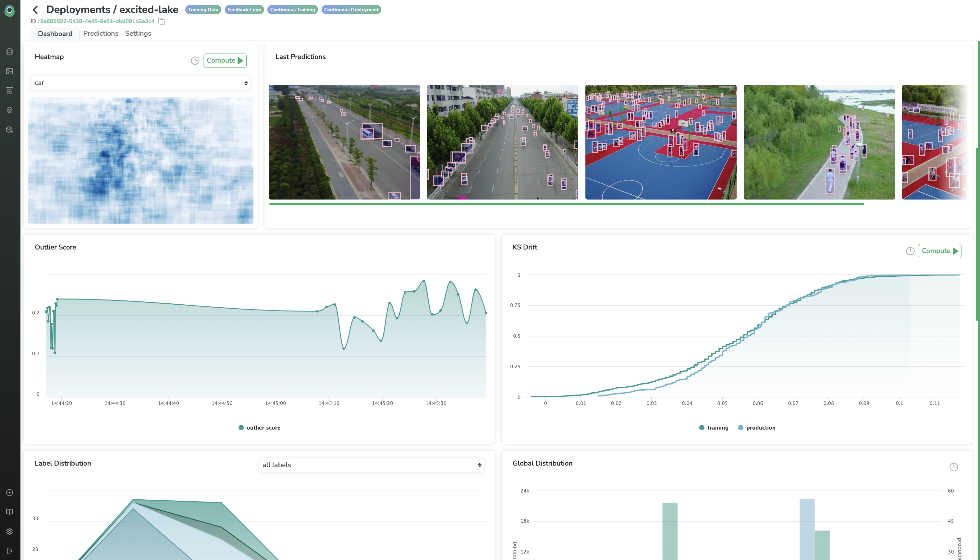Open the image gallery sidebar icon
The height and width of the screenshot is (560, 980).
[10, 71]
